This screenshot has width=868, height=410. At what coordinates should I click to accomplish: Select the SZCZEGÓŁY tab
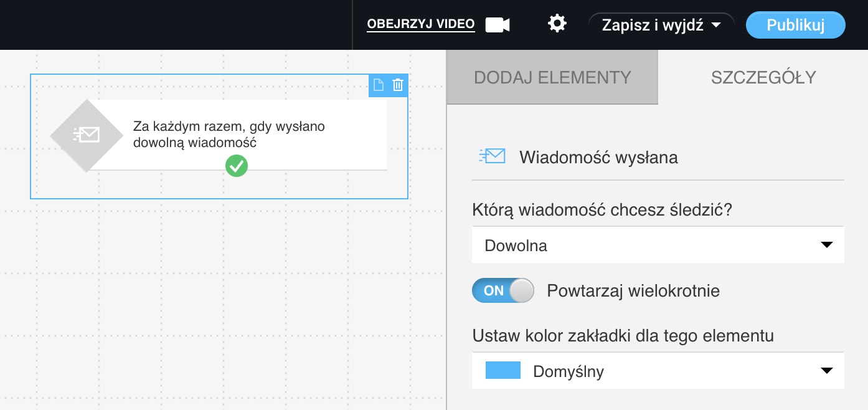pyautogui.click(x=763, y=77)
